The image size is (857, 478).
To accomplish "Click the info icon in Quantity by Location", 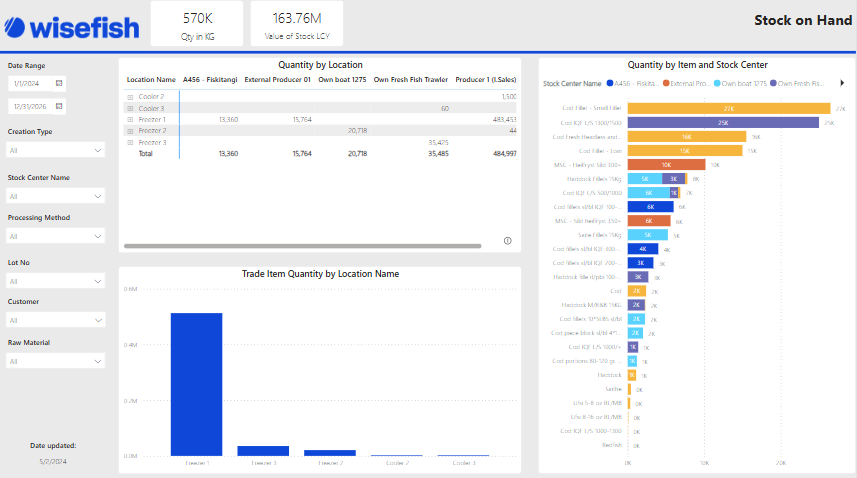I will [x=508, y=240].
